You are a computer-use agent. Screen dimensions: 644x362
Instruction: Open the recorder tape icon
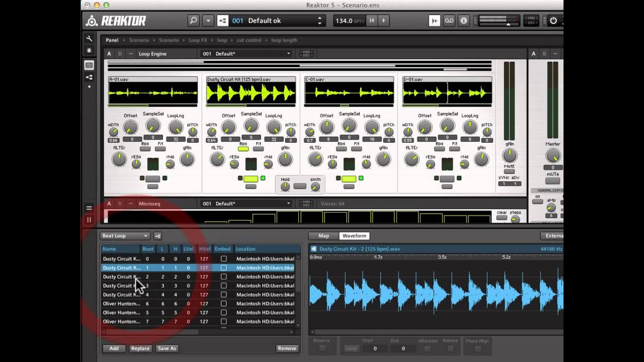point(449,21)
